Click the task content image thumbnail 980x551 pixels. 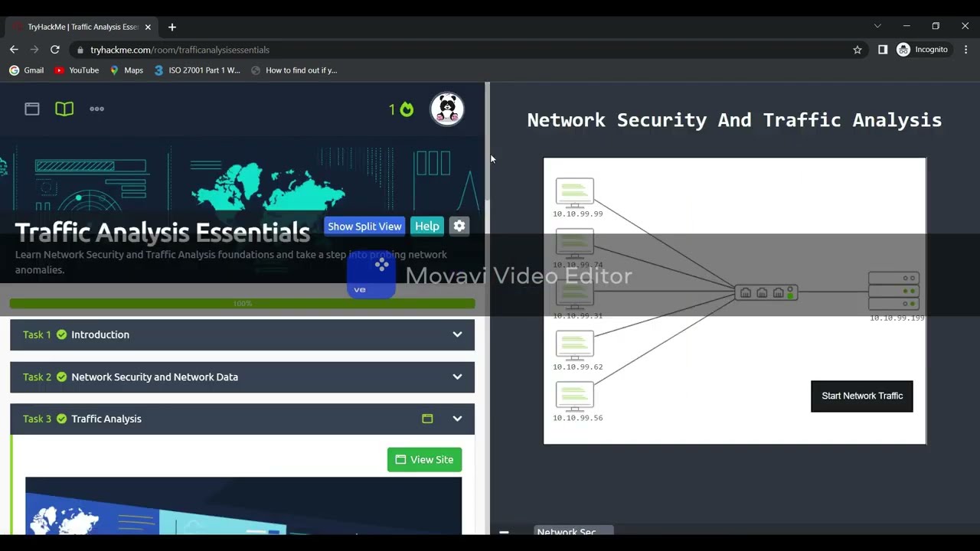coord(243,506)
